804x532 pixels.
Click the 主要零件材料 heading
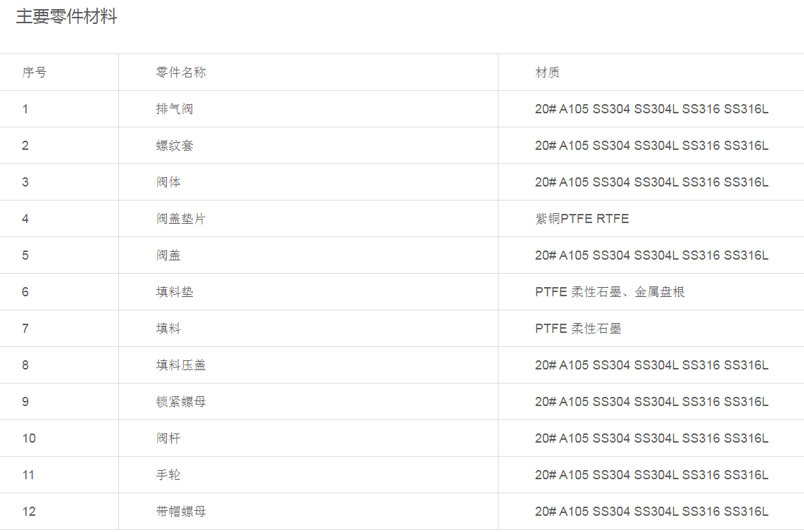[x=67, y=18]
